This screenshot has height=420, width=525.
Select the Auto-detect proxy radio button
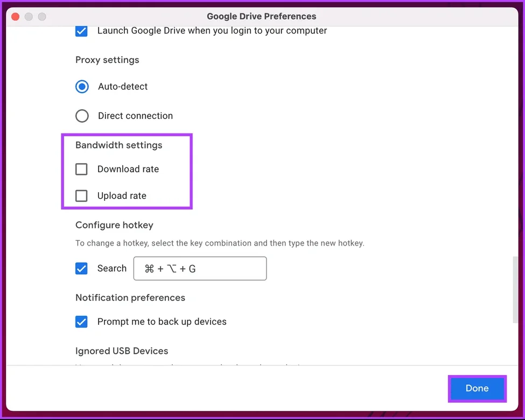82,87
